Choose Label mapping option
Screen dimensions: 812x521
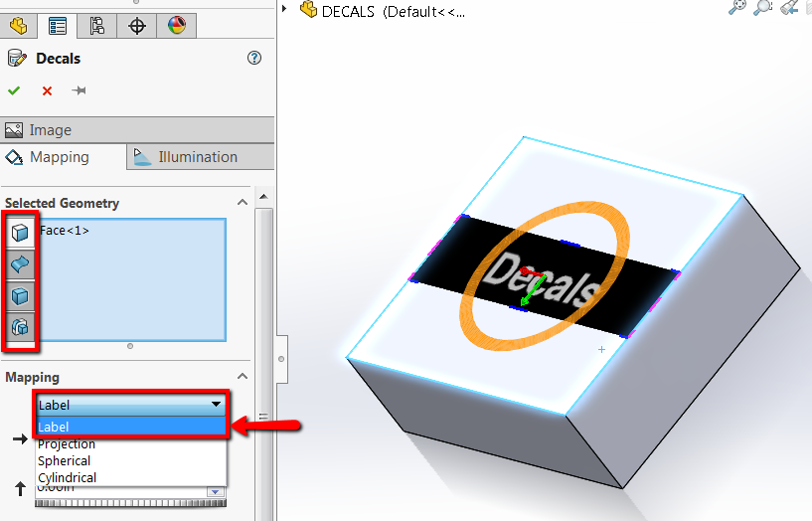[x=130, y=427]
